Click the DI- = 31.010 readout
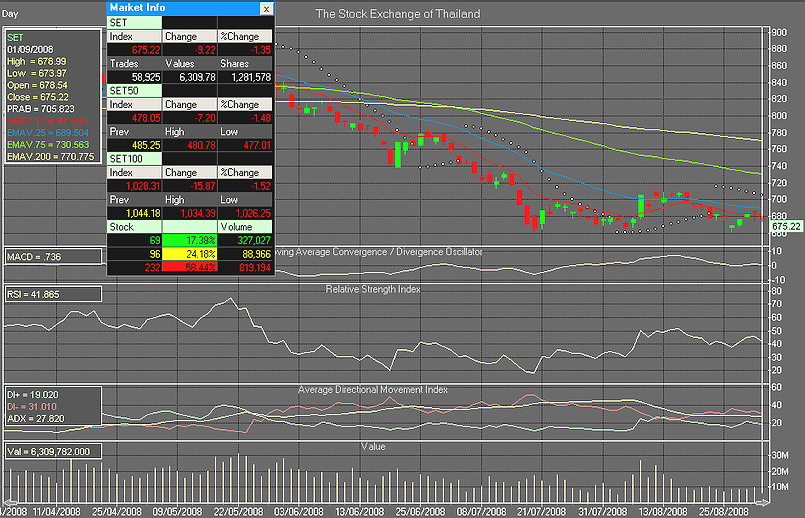Viewport: 805px width, 518px height. click(x=32, y=407)
